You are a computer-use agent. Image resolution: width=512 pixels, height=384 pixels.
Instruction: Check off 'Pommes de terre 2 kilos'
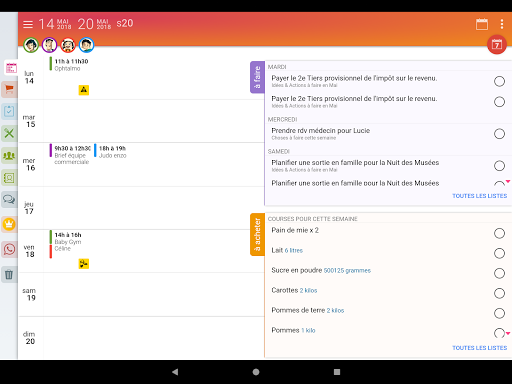499,313
